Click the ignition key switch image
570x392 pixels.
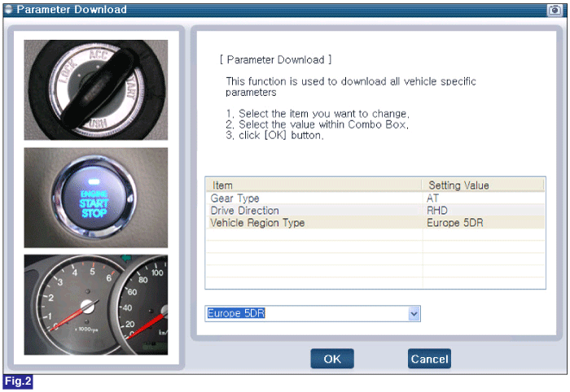point(96,89)
